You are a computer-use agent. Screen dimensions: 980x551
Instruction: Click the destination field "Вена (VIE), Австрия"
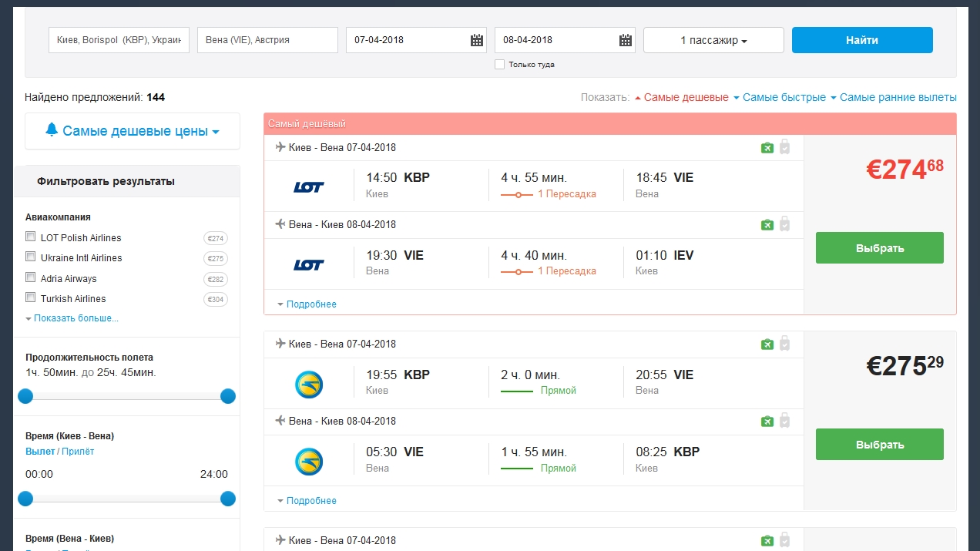point(267,40)
